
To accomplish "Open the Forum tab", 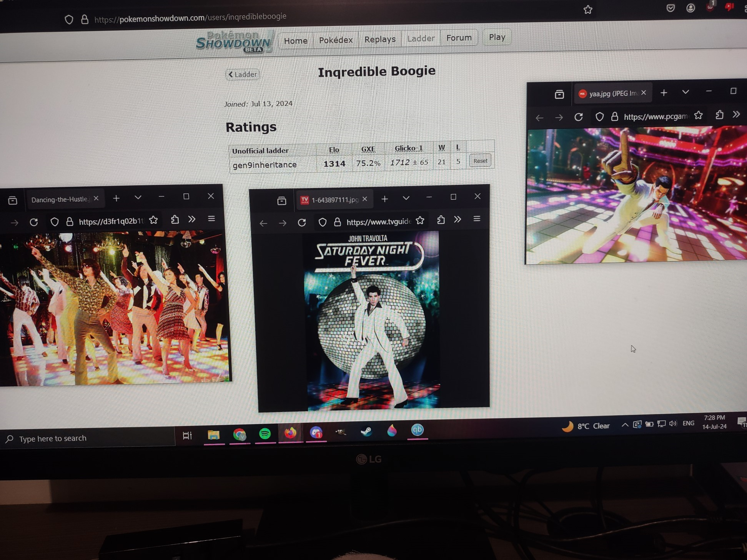I will click(459, 38).
